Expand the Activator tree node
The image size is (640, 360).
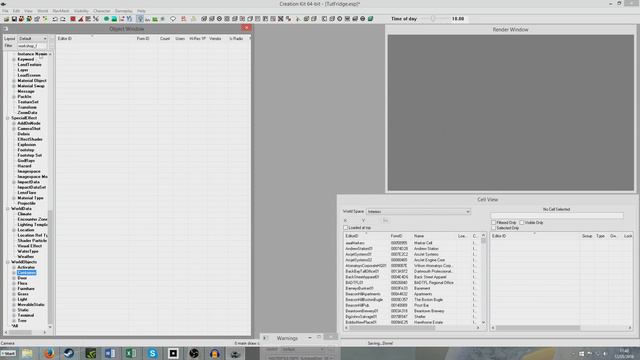pos(14,267)
